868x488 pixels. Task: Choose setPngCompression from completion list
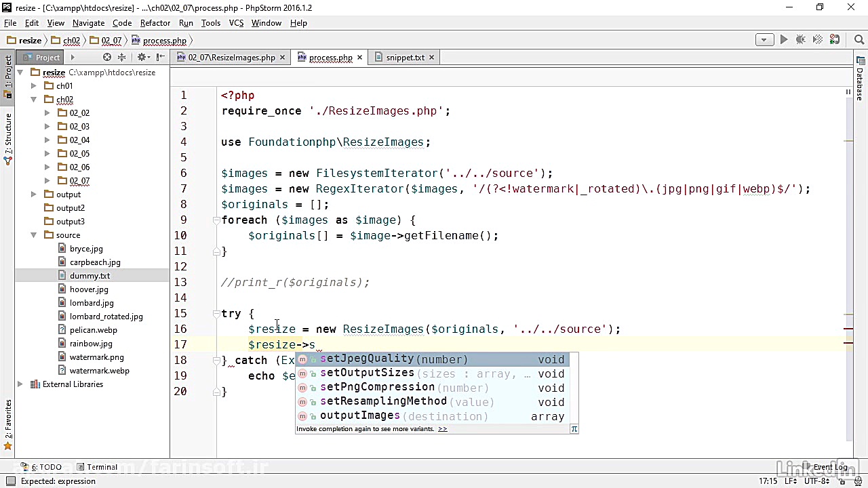(432, 388)
